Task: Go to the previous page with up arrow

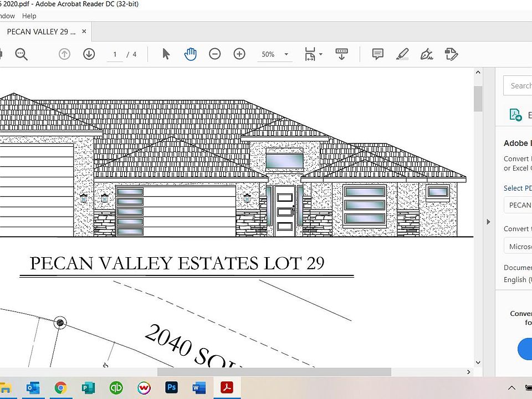Action: 64,54
